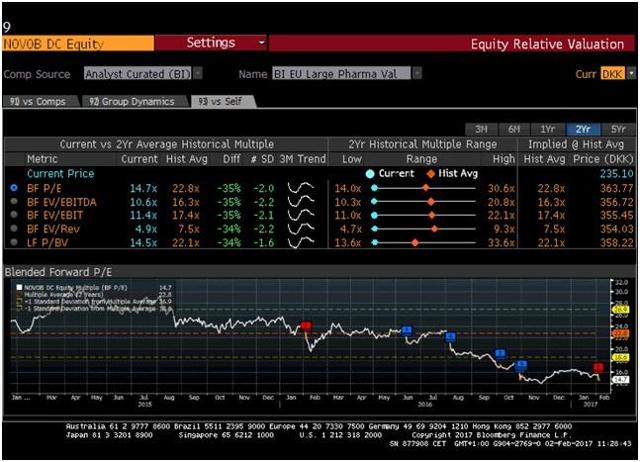Open the currency DKK dropdown arrow
640x462 pixels.
[x=631, y=73]
